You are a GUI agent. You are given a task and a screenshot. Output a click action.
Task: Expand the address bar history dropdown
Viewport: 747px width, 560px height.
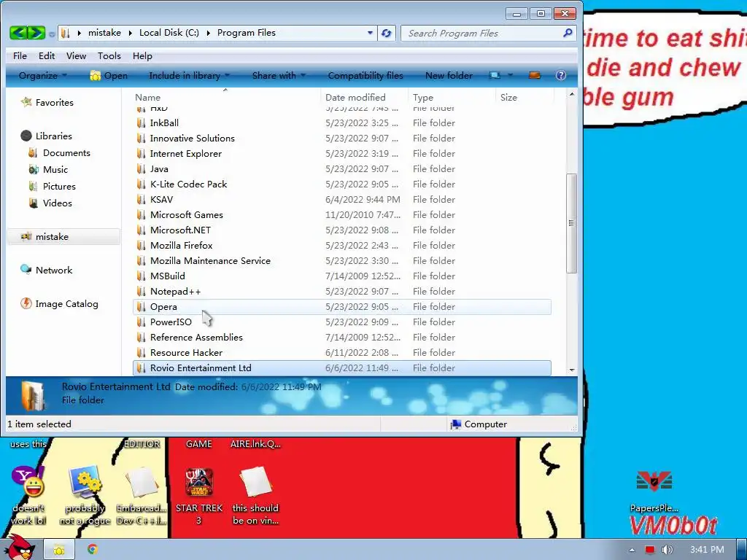click(370, 33)
